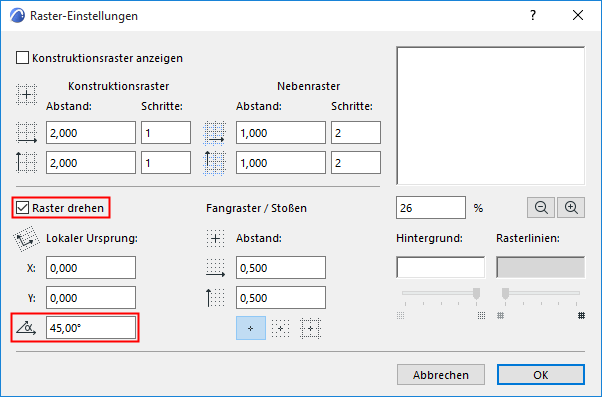
Task: Open help with the question mark button
Action: pos(533,15)
